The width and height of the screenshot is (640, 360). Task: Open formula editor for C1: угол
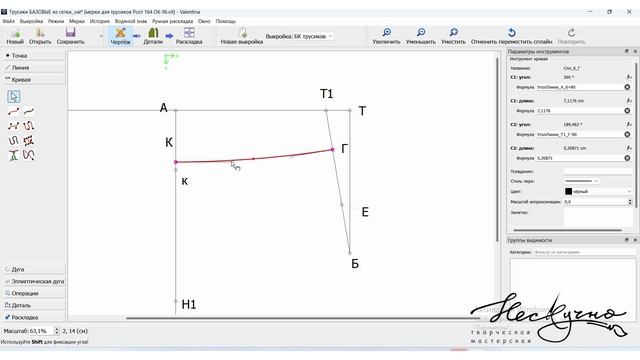click(629, 77)
